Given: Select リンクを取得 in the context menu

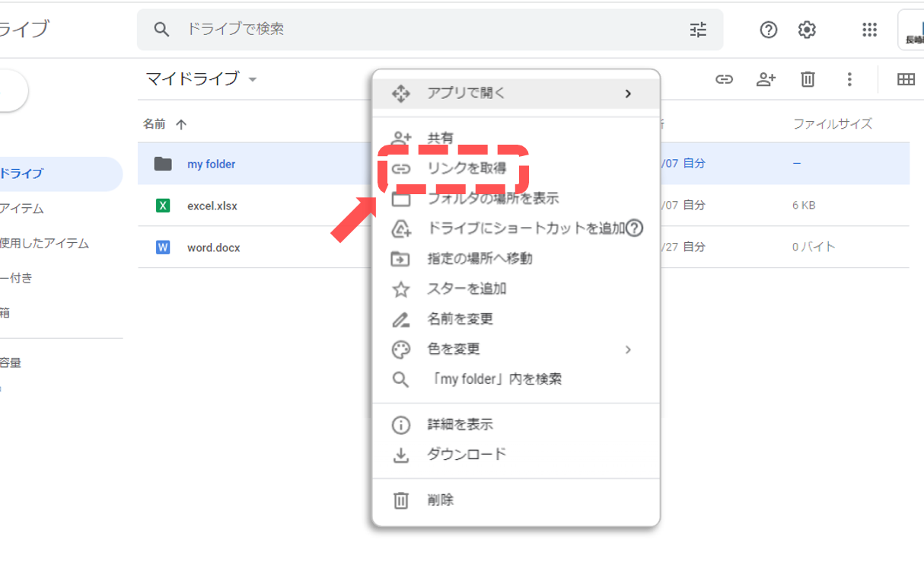Looking at the screenshot, I should point(467,168).
